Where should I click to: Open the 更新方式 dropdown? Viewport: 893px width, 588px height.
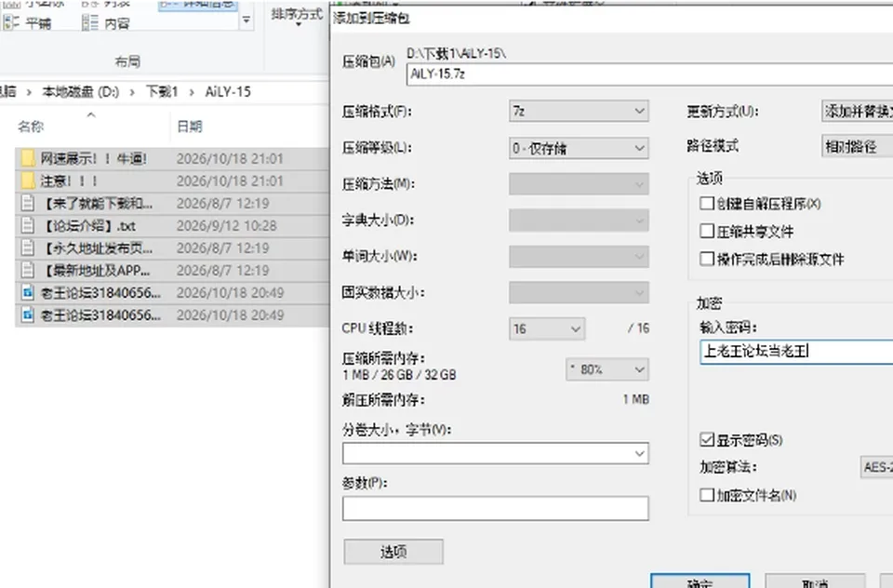coord(857,111)
